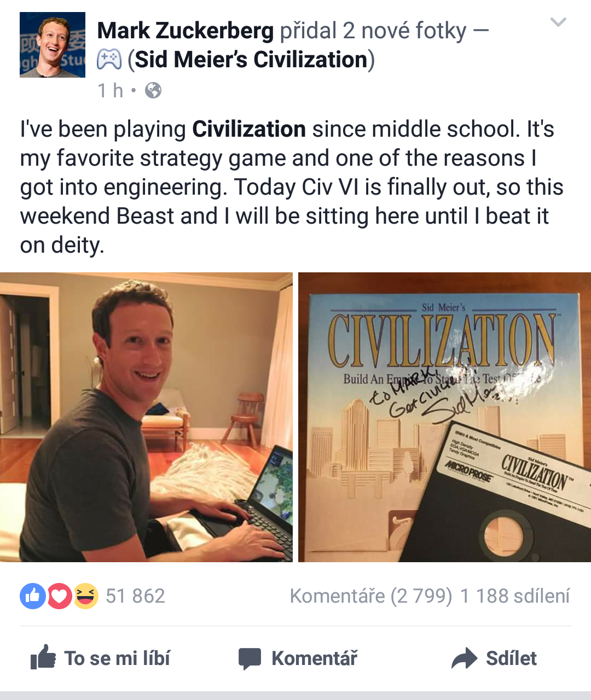Viewport: 591px width, 700px height.
Task: Open the signed Civilization box photo
Action: coord(444,417)
